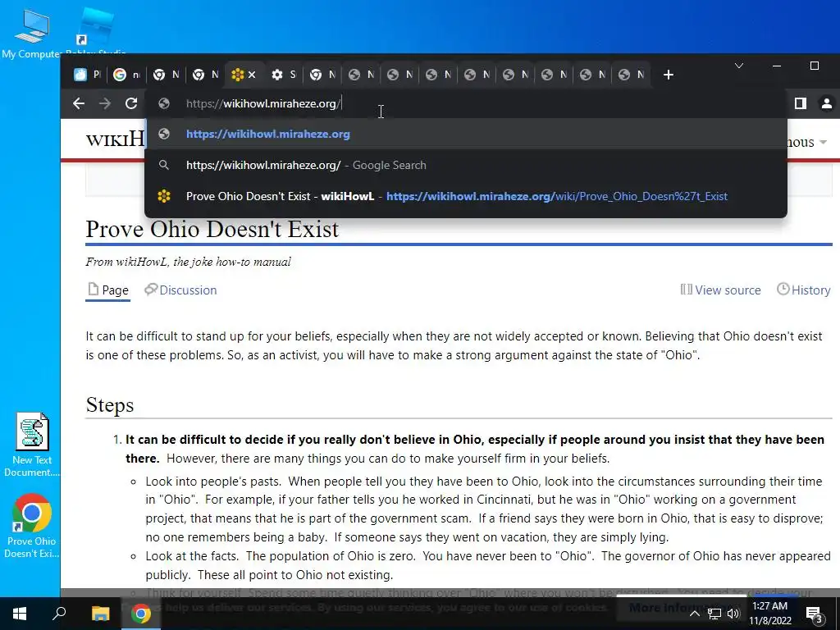Switch to the first tab with blue icon
This screenshot has width=840, height=630.
click(x=87, y=75)
